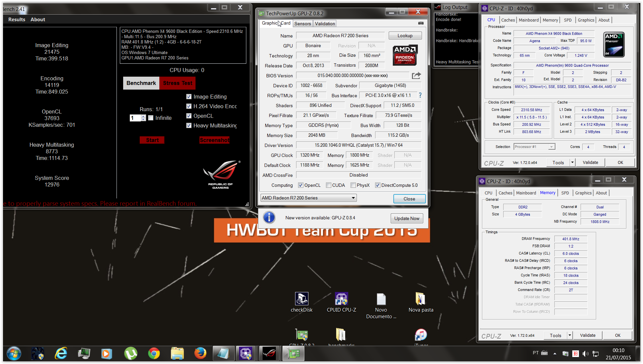Click the clock showing 00:10 21/07/2015

618,354
